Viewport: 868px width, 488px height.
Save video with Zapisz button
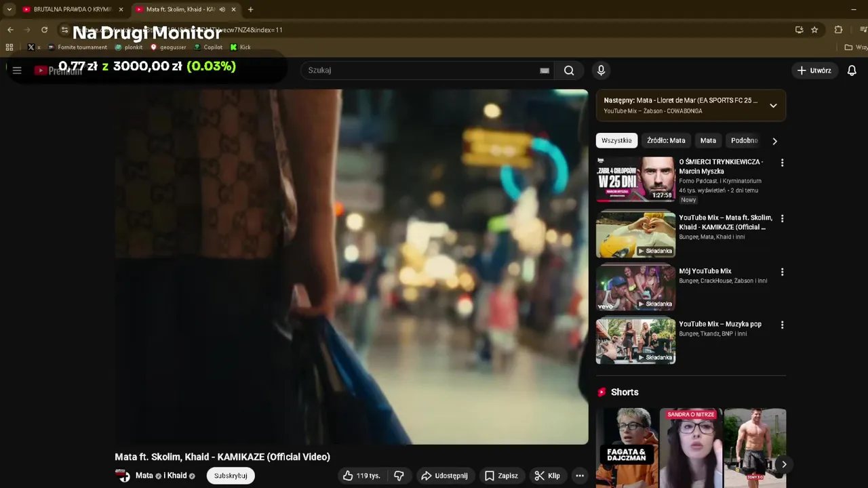[501, 476]
